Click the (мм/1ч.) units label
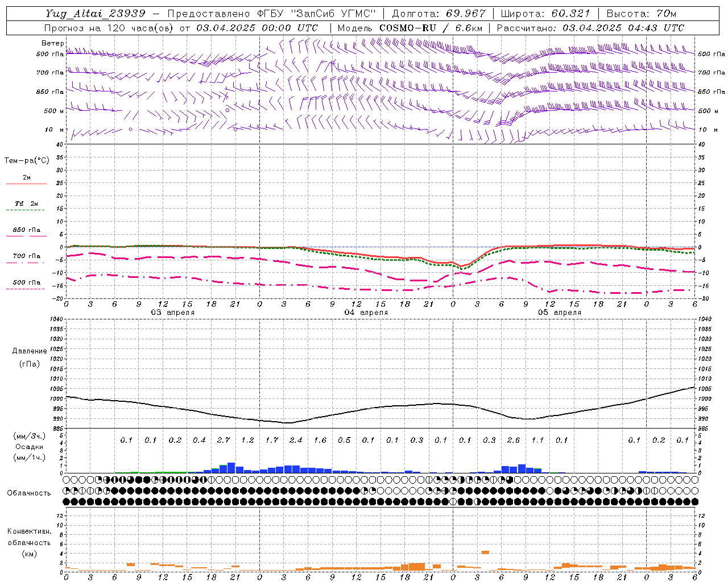The width and height of the screenshot is (728, 582). pyautogui.click(x=29, y=458)
